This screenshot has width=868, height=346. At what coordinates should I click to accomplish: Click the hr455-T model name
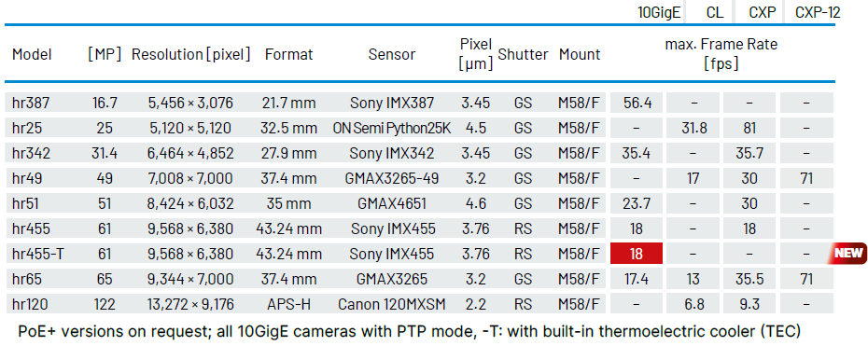(x=37, y=254)
